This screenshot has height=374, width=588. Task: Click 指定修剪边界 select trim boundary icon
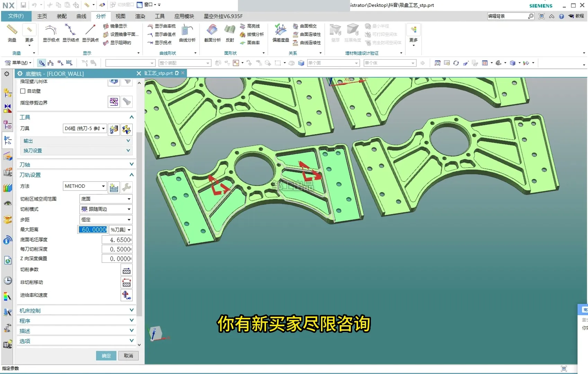tap(114, 102)
